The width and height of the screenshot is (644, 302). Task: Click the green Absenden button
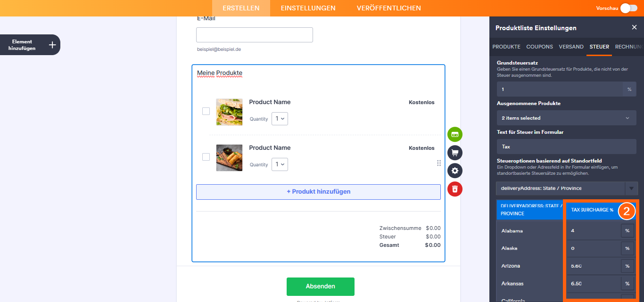[321, 286]
